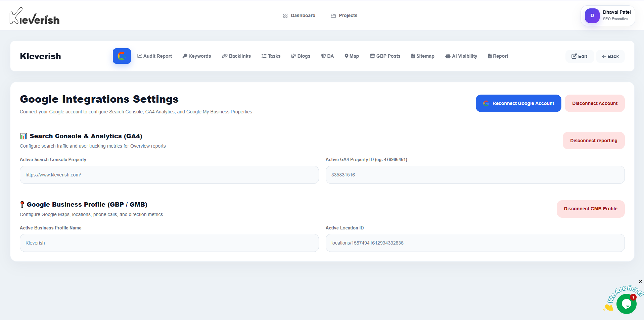This screenshot has width=644, height=320.
Task: Click the pin icon beside Google Business Profile
Action: pos(22,205)
